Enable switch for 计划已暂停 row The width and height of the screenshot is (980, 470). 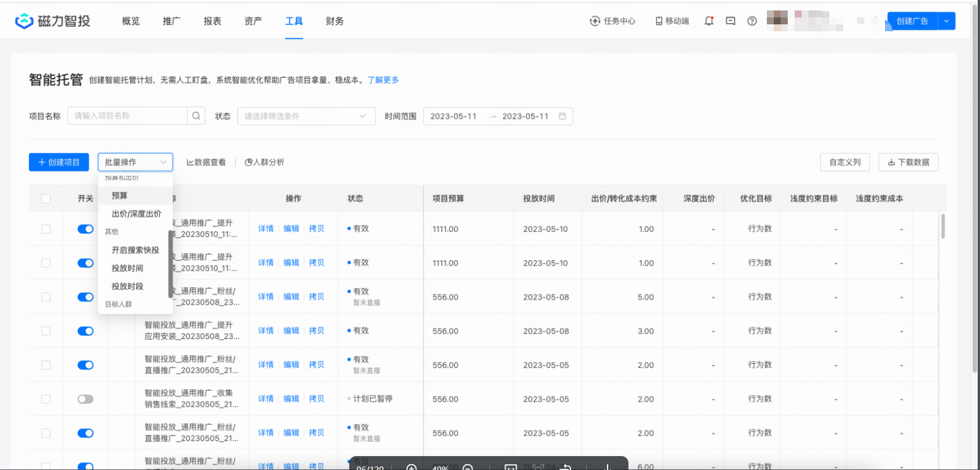pyautogui.click(x=86, y=399)
